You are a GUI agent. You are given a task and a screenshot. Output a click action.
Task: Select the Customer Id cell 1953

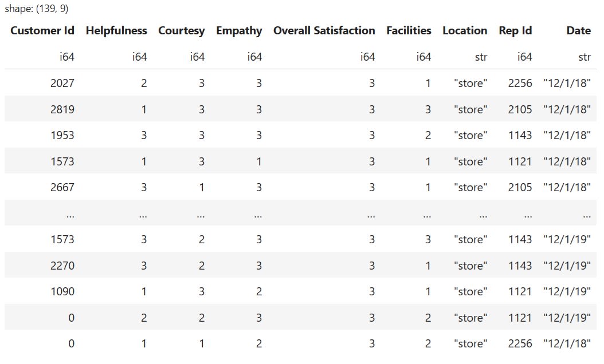[62, 136]
